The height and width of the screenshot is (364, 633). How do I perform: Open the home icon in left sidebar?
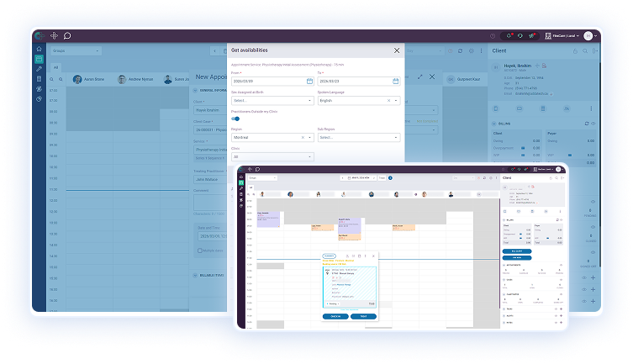click(x=40, y=50)
